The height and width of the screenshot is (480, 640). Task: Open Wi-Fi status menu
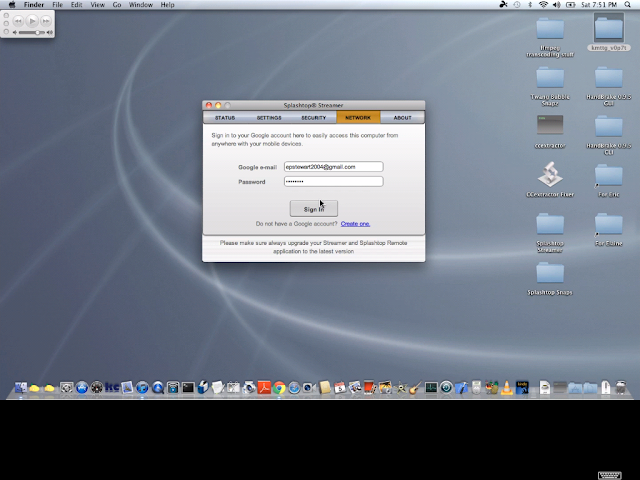coord(543,5)
